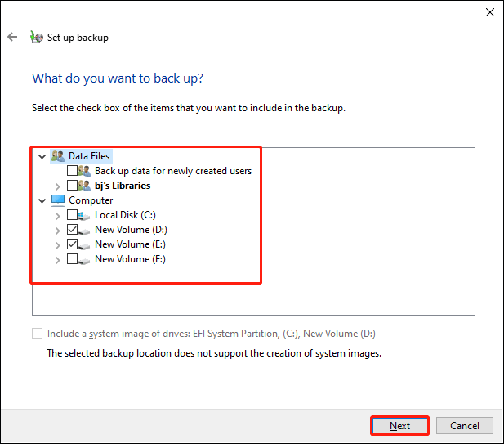Click the New Volume (F:) drive icon
This screenshot has height=444, width=504.
(84, 260)
